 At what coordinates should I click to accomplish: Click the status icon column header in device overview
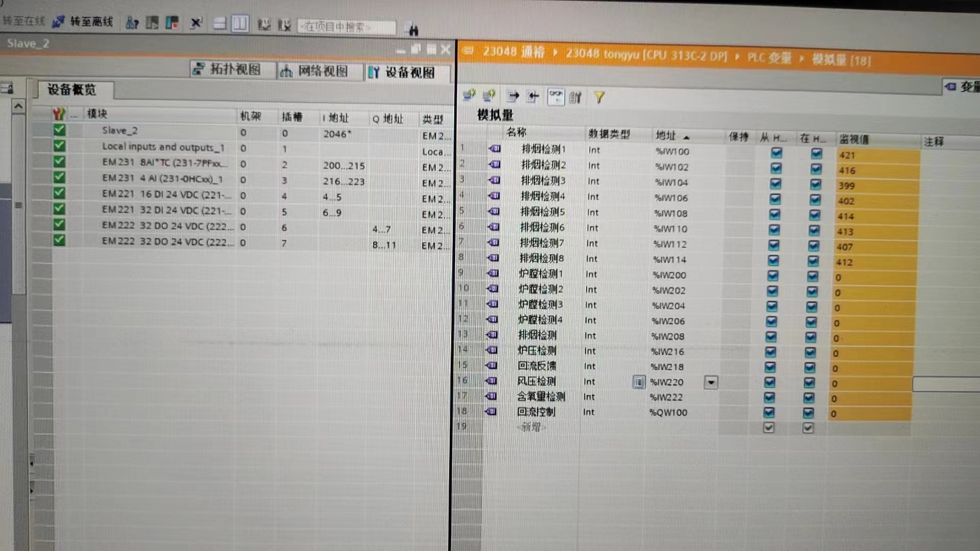pyautogui.click(x=59, y=113)
